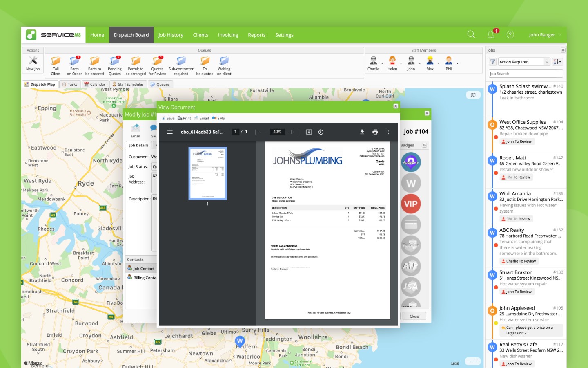Screen dimensions: 588x368
Task: Click the Email icon in Modify Job window
Action: point(136,131)
